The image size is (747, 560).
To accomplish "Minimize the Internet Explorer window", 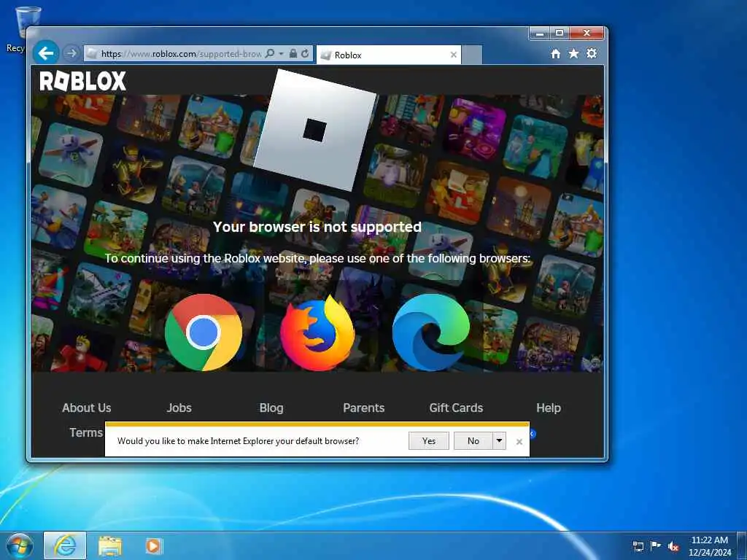I will [x=540, y=34].
